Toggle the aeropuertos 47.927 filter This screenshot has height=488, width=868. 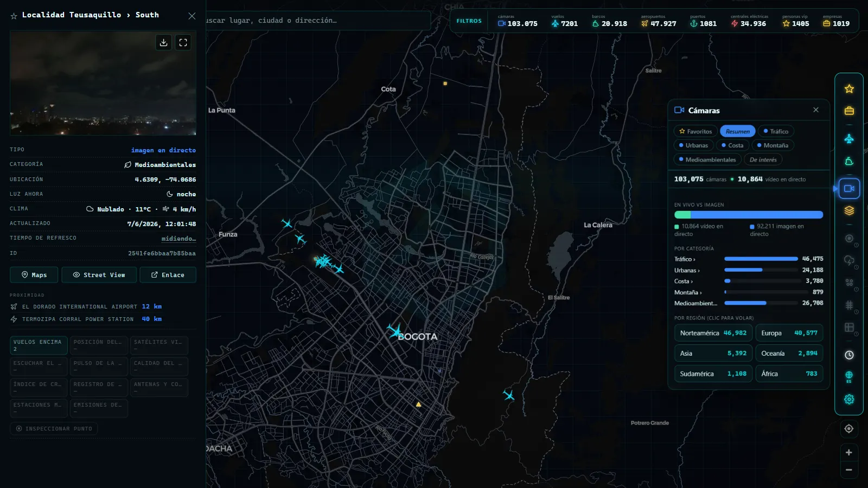[659, 21]
